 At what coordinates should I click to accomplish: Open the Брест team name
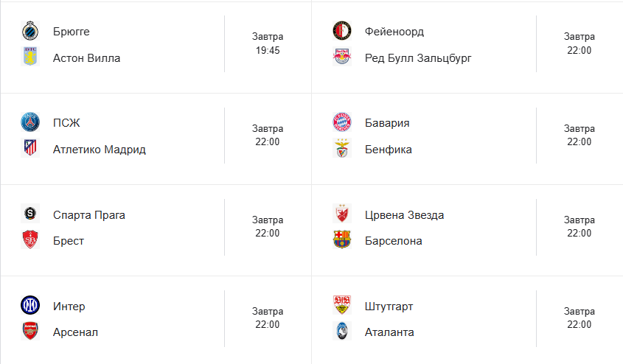tap(69, 241)
